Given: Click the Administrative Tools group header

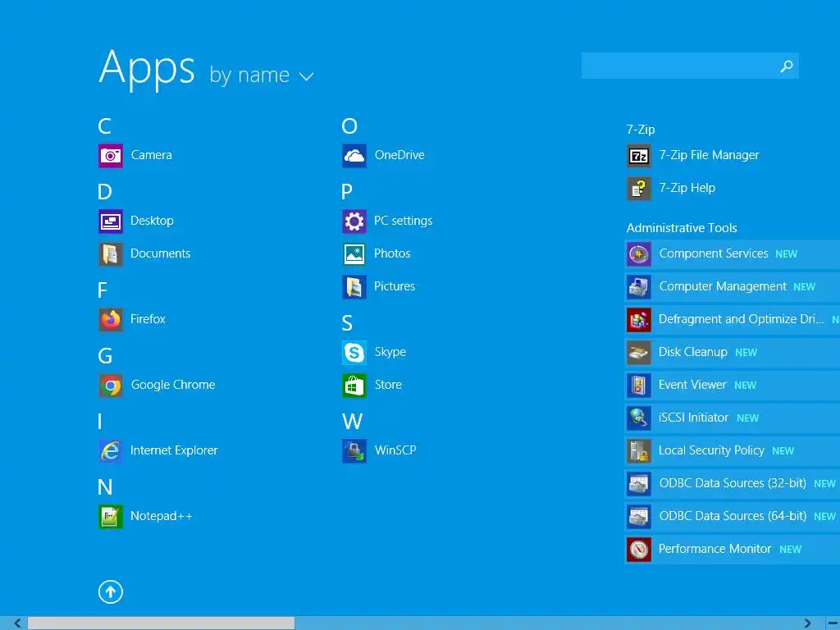Looking at the screenshot, I should tap(682, 228).
